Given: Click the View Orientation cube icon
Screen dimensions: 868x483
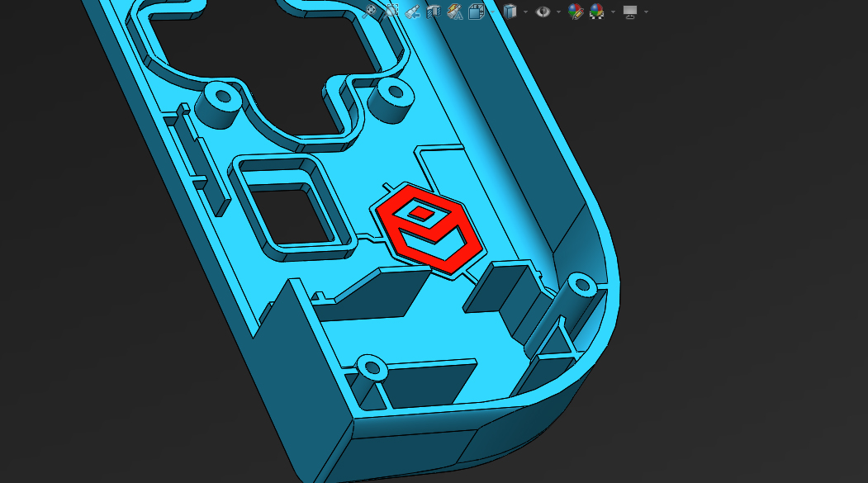Looking at the screenshot, I should pos(476,11).
